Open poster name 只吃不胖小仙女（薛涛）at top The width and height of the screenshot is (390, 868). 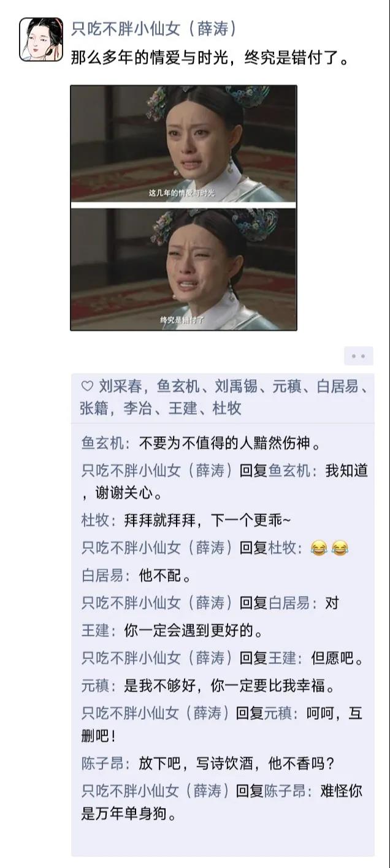pyautogui.click(x=155, y=28)
